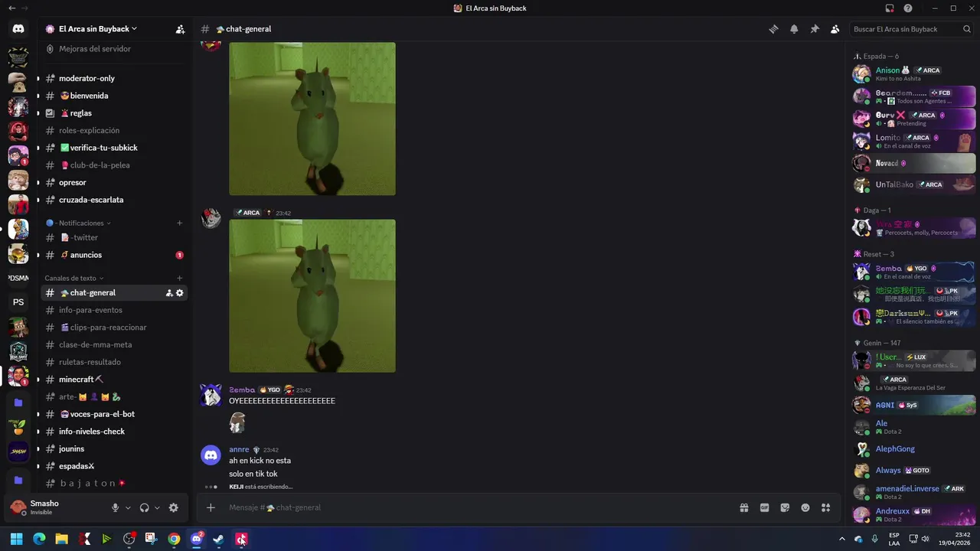Open the info-para-eventos channel
Screen dimensions: 980x551
click(113, 310)
